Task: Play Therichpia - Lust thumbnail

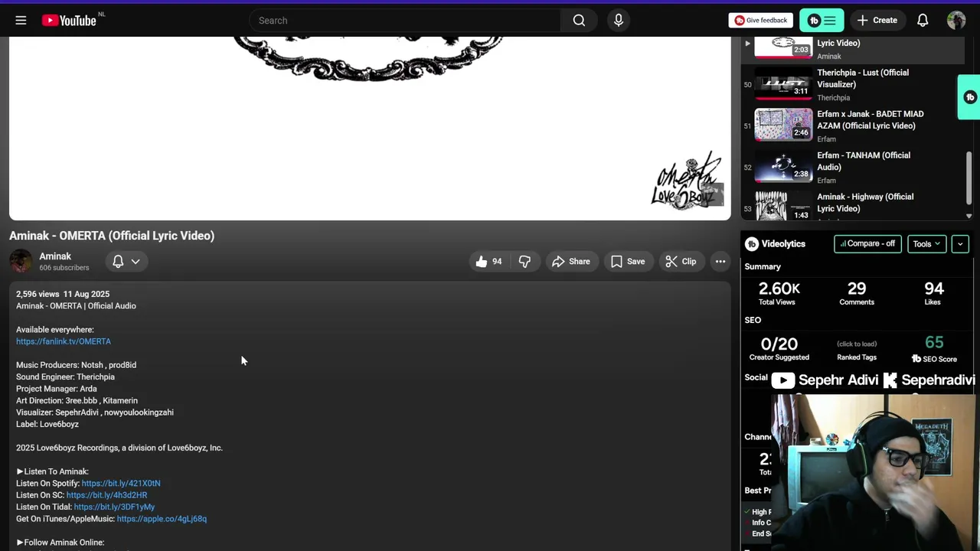Action: [783, 84]
